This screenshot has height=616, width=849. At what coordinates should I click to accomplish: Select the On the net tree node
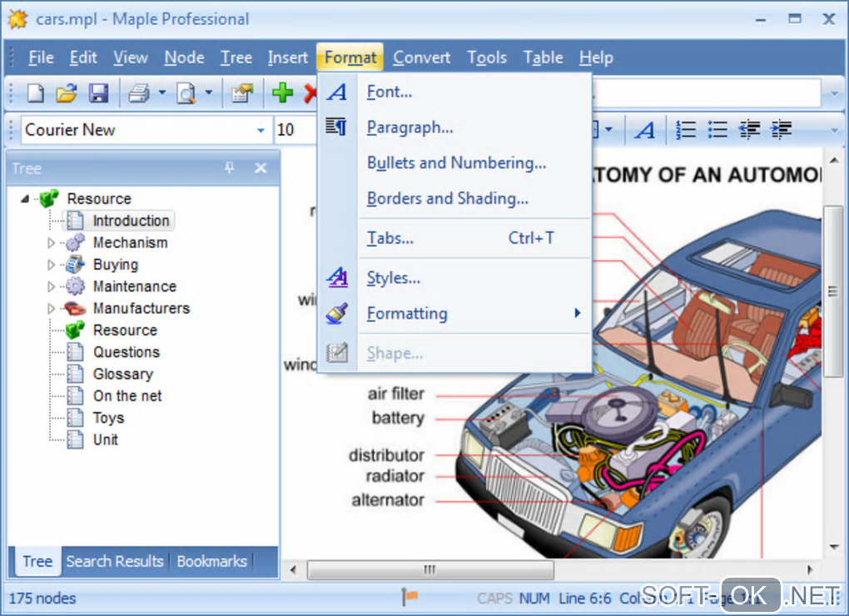(127, 395)
